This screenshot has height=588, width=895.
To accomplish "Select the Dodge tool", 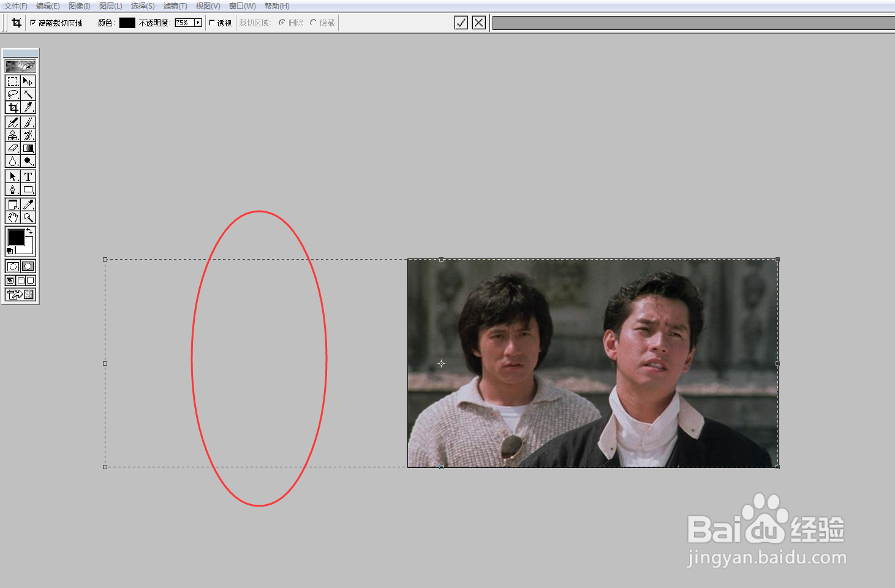I will pyautogui.click(x=28, y=161).
